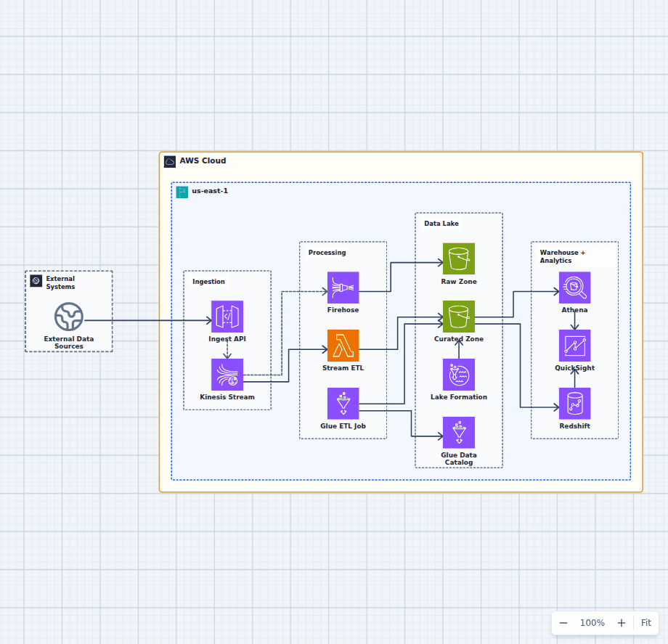
Task: Select the Kinesis Stream node icon
Action: 227,375
